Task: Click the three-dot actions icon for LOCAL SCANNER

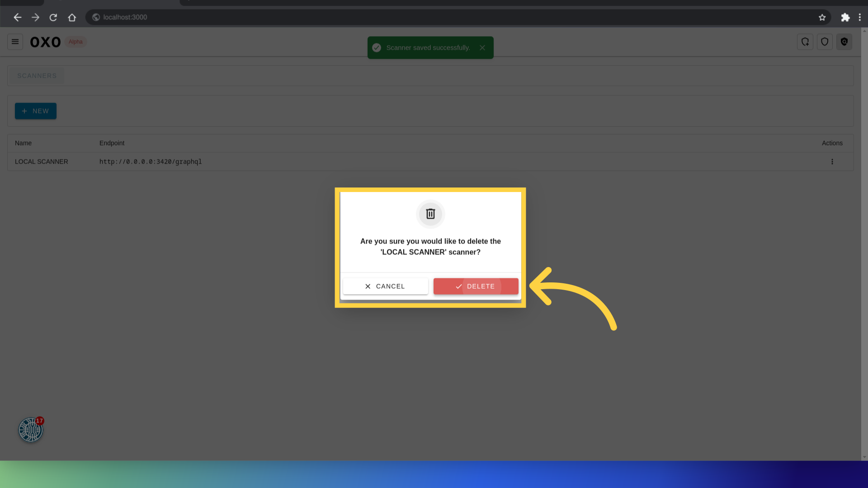Action: pyautogui.click(x=832, y=161)
